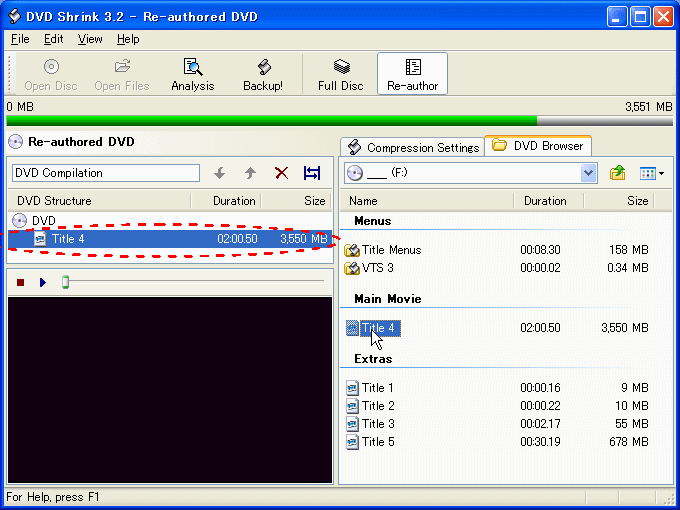This screenshot has height=510, width=680.
Task: Open the File menu
Action: [x=20, y=39]
